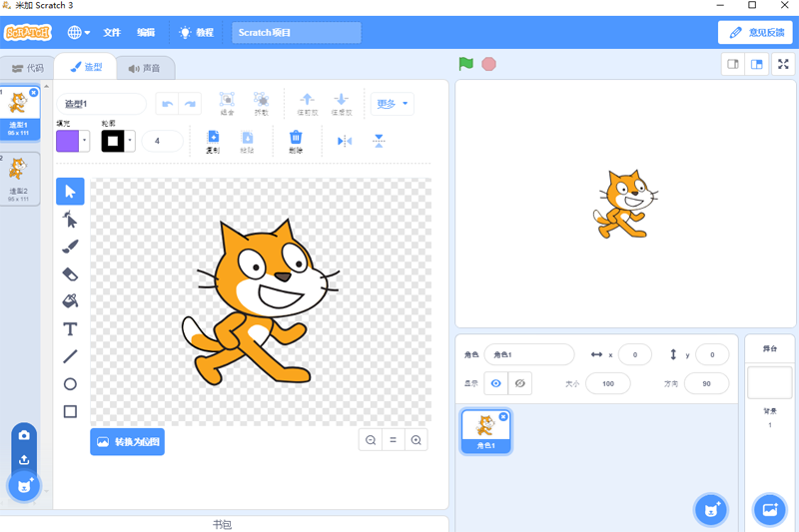The width and height of the screenshot is (799, 532).
Task: Select the Text tool
Action: point(70,328)
